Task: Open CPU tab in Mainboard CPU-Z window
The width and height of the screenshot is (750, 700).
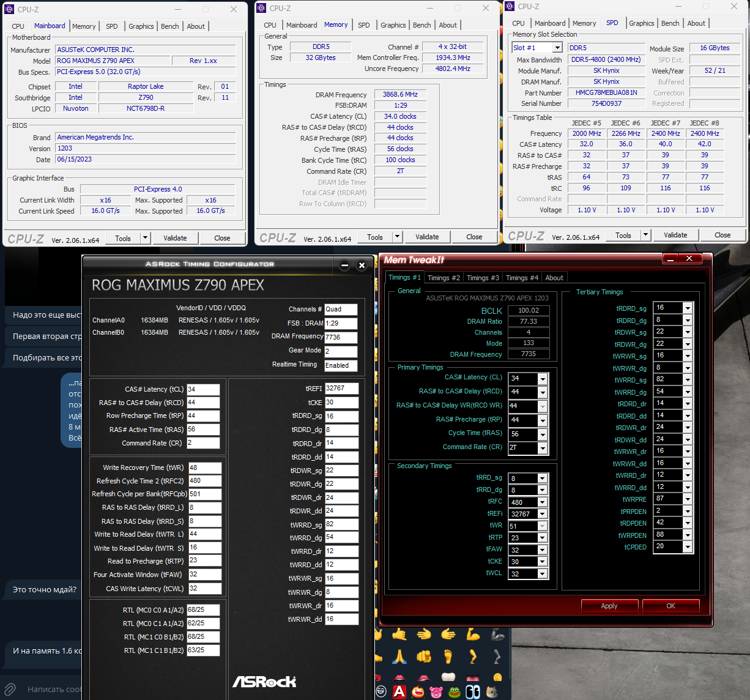Action: coord(18,26)
